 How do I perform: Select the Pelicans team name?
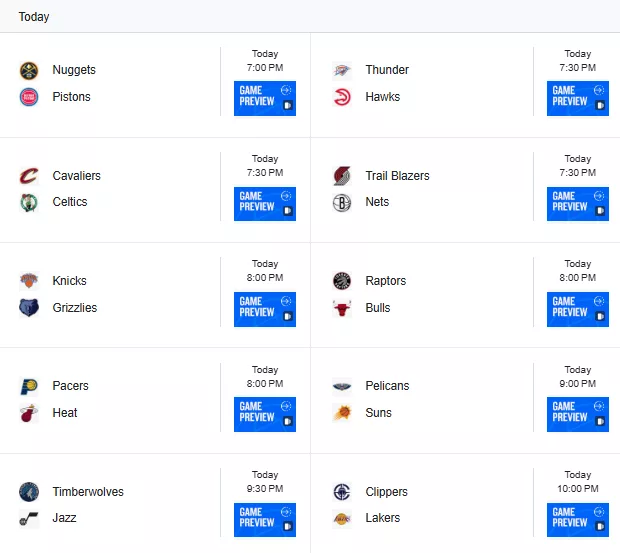click(x=387, y=386)
